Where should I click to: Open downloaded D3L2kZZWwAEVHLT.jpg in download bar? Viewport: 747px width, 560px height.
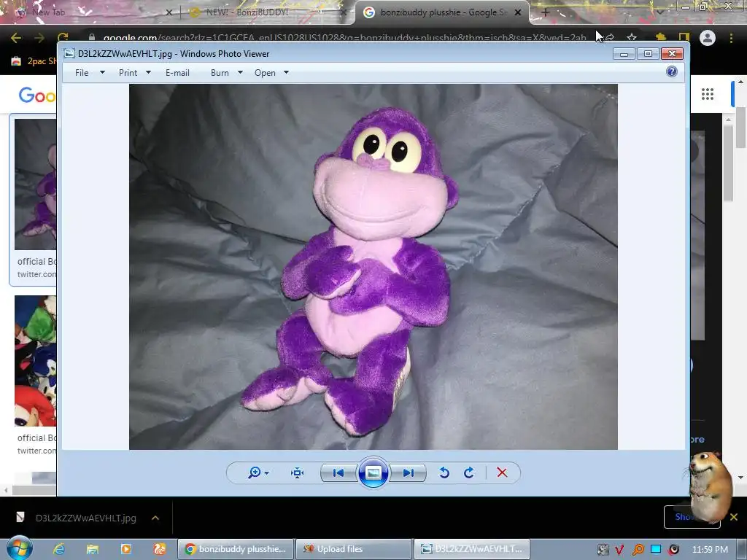[86, 518]
